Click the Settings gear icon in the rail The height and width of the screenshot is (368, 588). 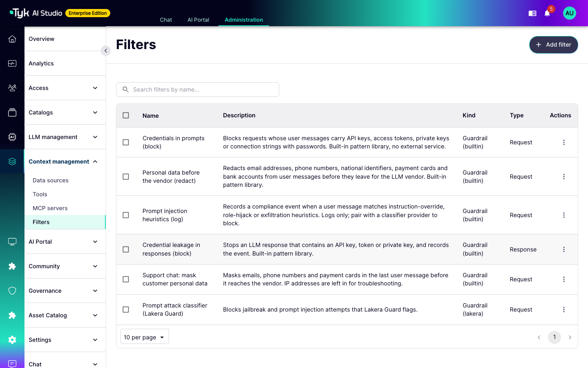[x=12, y=340]
